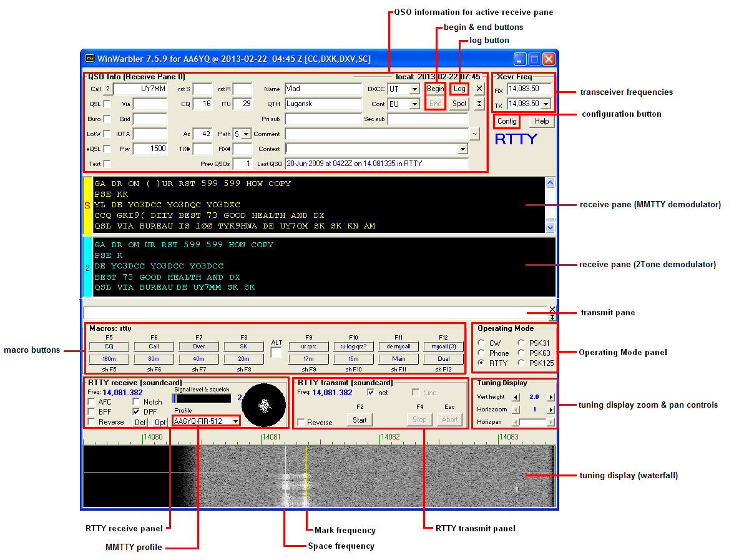Enable the BPF checkbox

(x=91, y=411)
